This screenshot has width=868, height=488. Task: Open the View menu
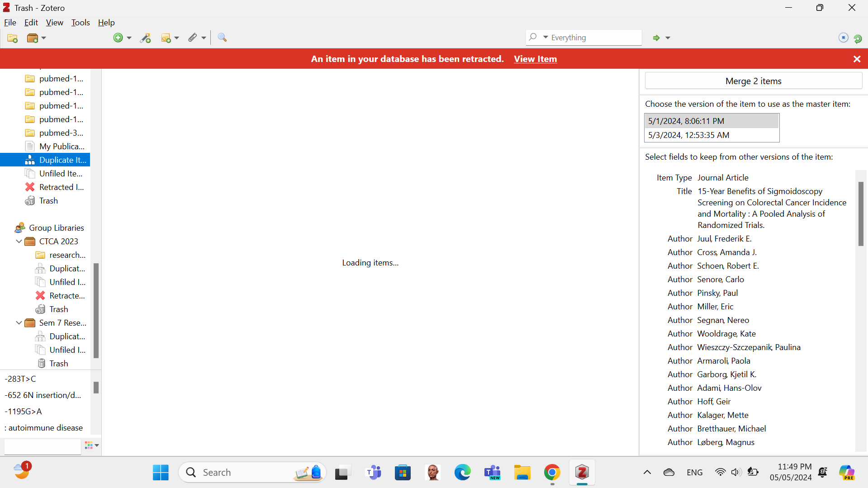pyautogui.click(x=55, y=22)
